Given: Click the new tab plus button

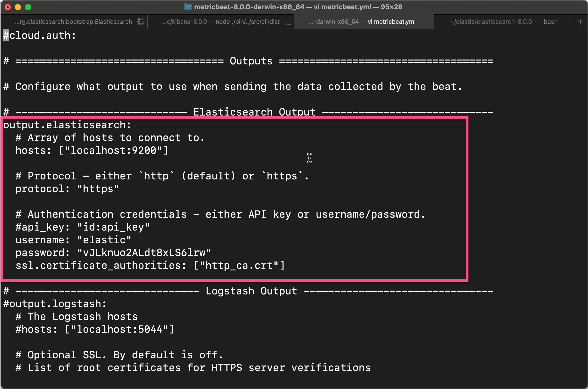Looking at the screenshot, I should coord(580,22).
